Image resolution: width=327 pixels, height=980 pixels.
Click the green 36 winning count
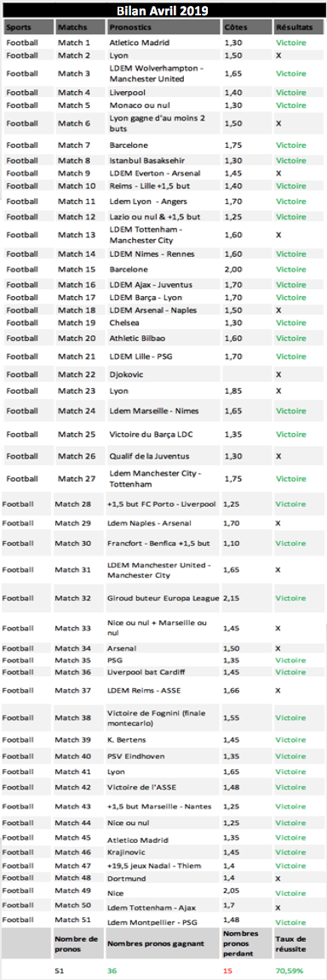(x=112, y=971)
